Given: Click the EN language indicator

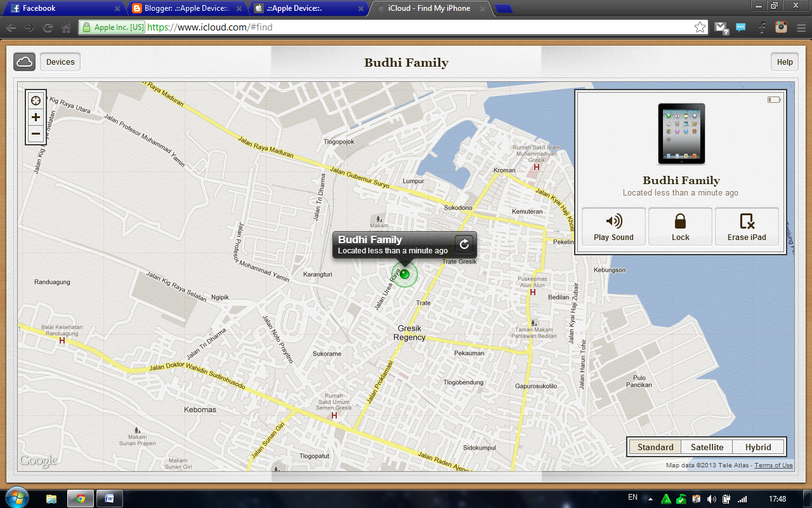Looking at the screenshot, I should tap(632, 497).
